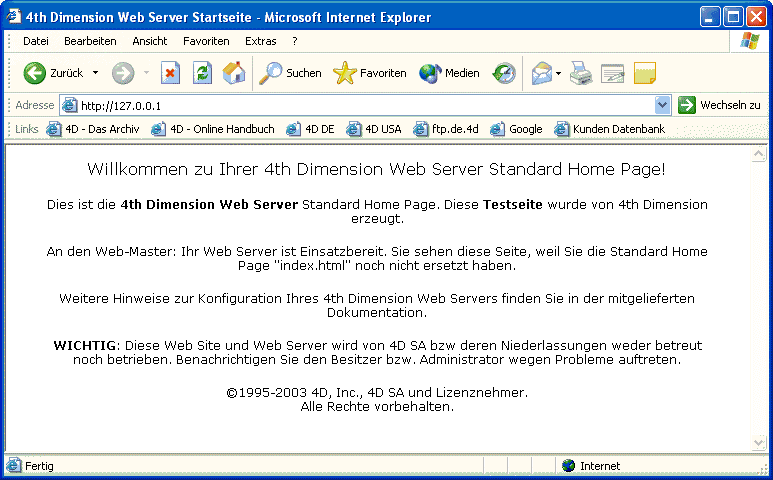Stop loading with the red X icon

pyautogui.click(x=170, y=73)
